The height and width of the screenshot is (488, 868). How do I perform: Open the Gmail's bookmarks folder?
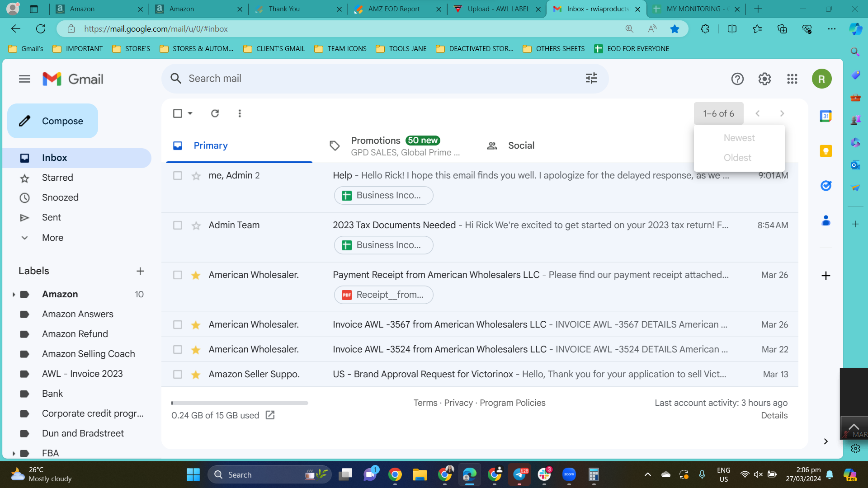(26, 49)
